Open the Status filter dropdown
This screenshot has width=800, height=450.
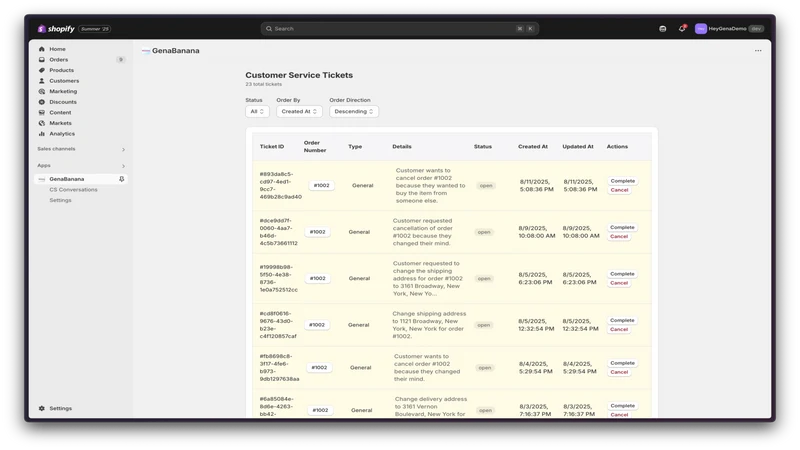257,111
